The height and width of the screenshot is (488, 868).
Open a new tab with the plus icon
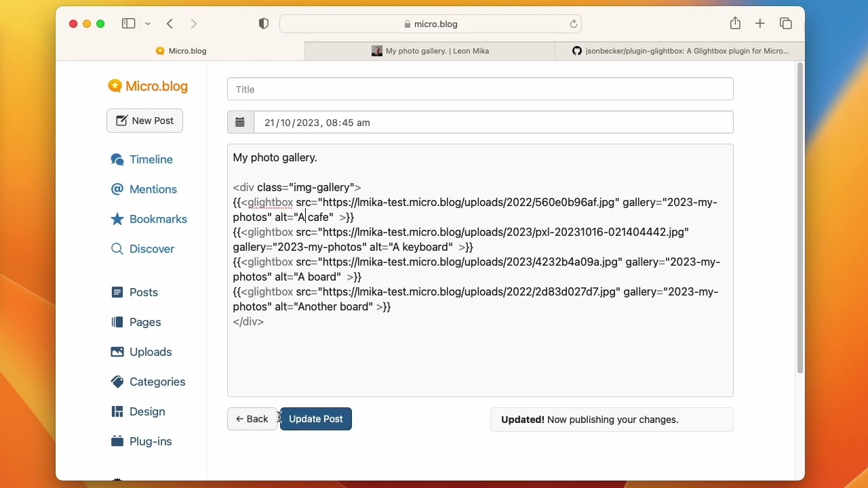click(760, 24)
